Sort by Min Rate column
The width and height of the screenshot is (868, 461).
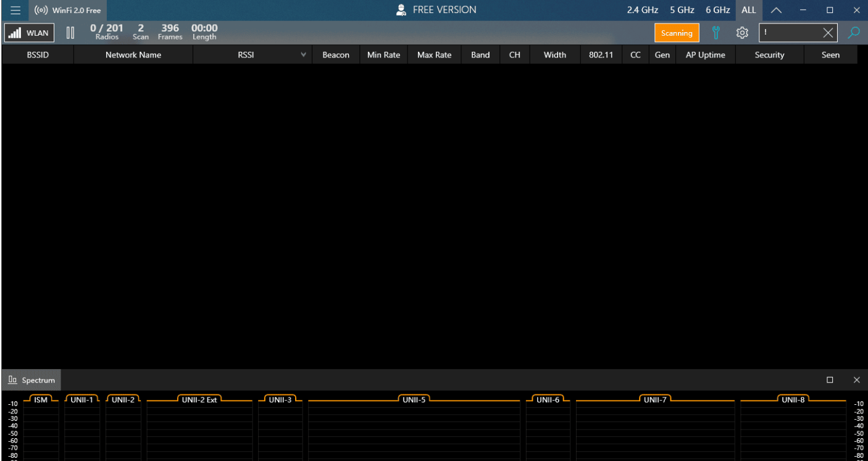tap(383, 55)
